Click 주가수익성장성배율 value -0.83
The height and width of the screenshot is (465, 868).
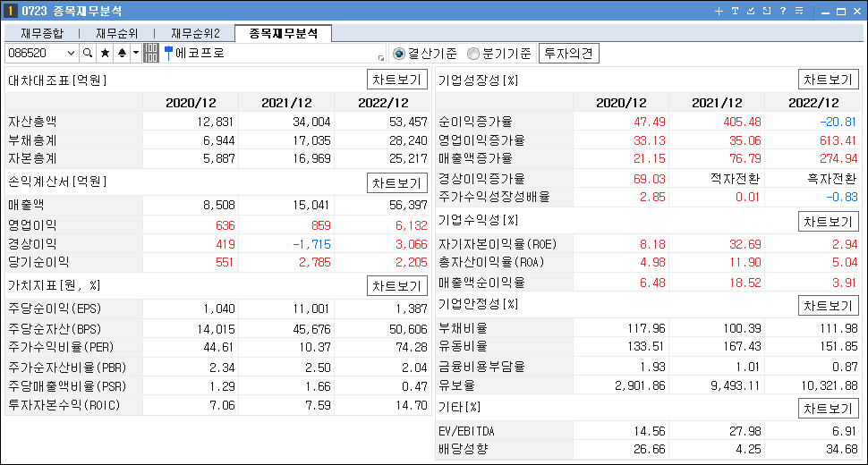pos(841,197)
